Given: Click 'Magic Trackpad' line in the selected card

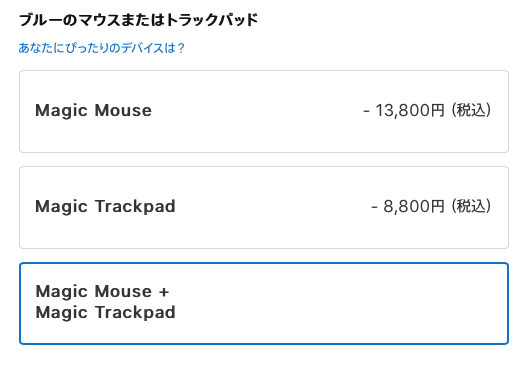Looking at the screenshot, I should pyautogui.click(x=105, y=312).
